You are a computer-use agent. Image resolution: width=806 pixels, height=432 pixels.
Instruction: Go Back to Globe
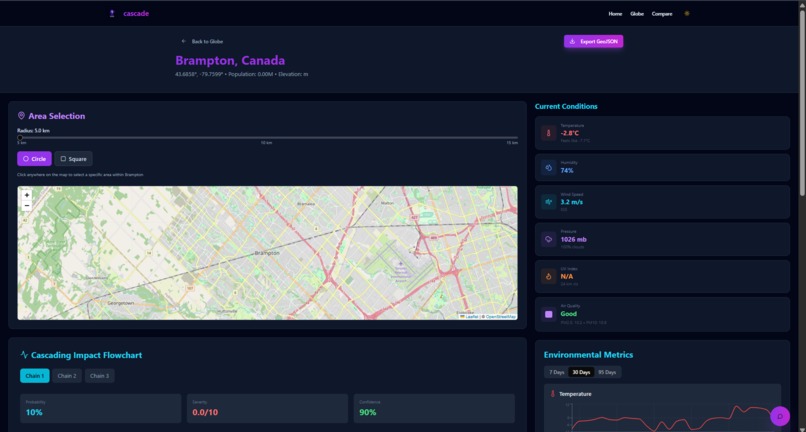[x=203, y=41]
